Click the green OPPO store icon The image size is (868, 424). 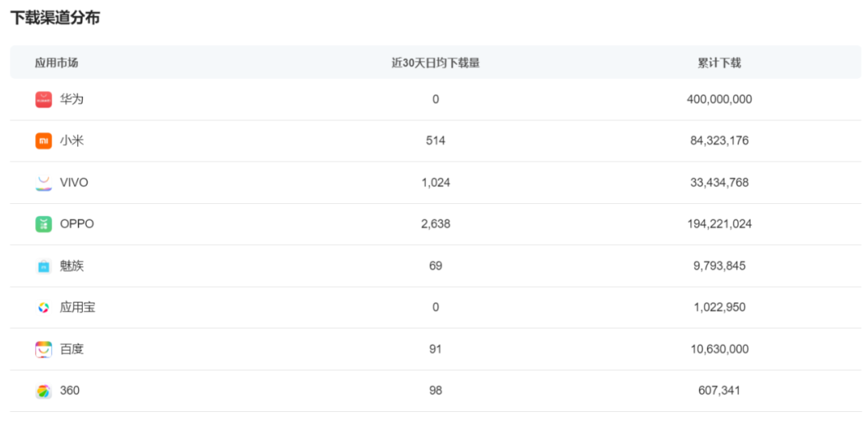click(43, 224)
